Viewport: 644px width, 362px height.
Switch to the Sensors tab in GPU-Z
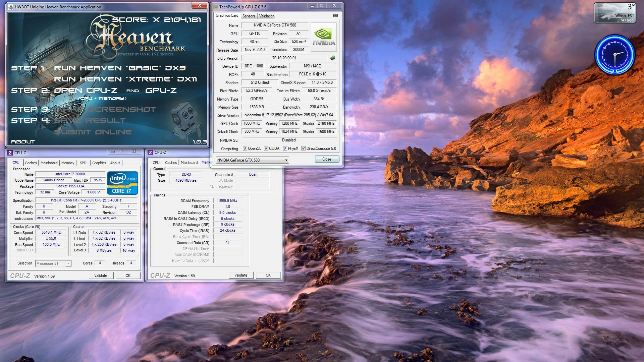[249, 16]
